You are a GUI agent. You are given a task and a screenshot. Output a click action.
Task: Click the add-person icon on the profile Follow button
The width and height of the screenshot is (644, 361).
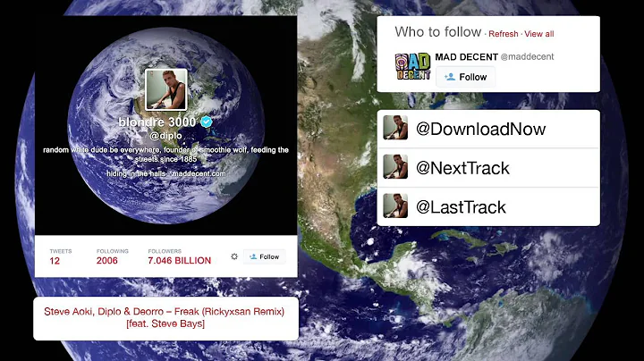click(253, 256)
